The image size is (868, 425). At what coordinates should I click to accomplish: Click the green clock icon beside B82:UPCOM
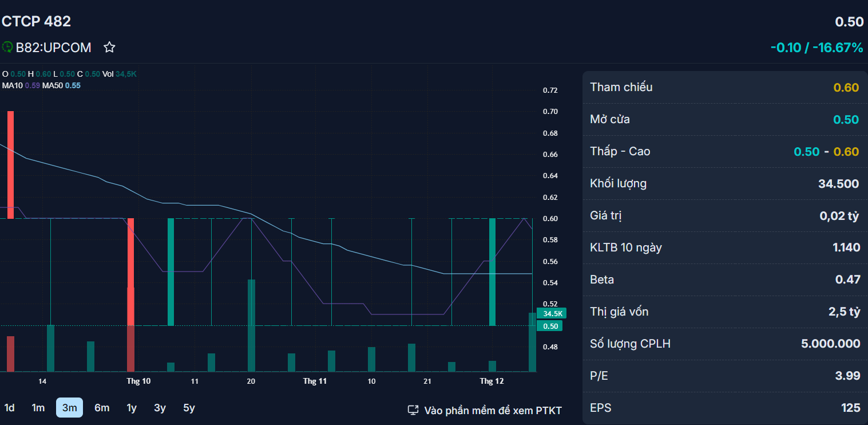tap(7, 47)
